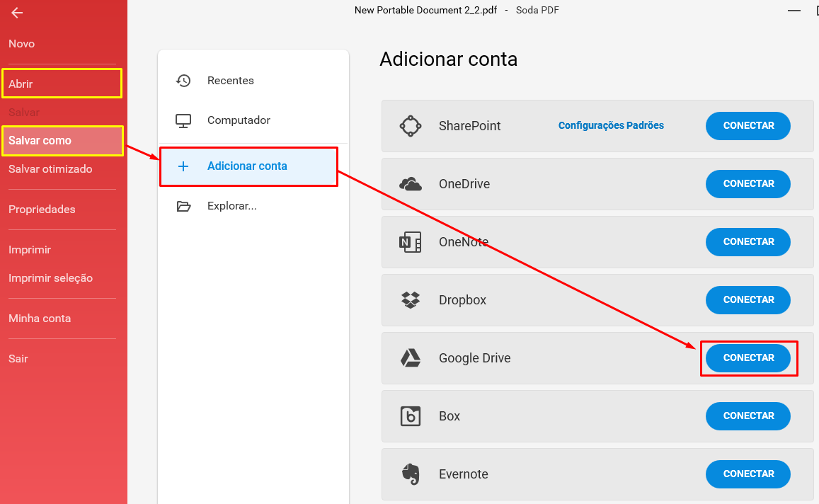Click the New Portable Document 2_2.pdf title
The height and width of the screenshot is (504, 819).
(425, 11)
